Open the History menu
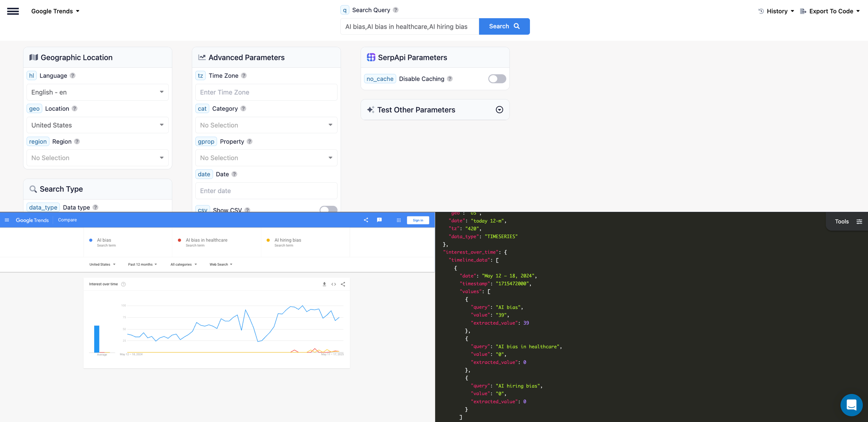The width and height of the screenshot is (868, 422). [776, 11]
